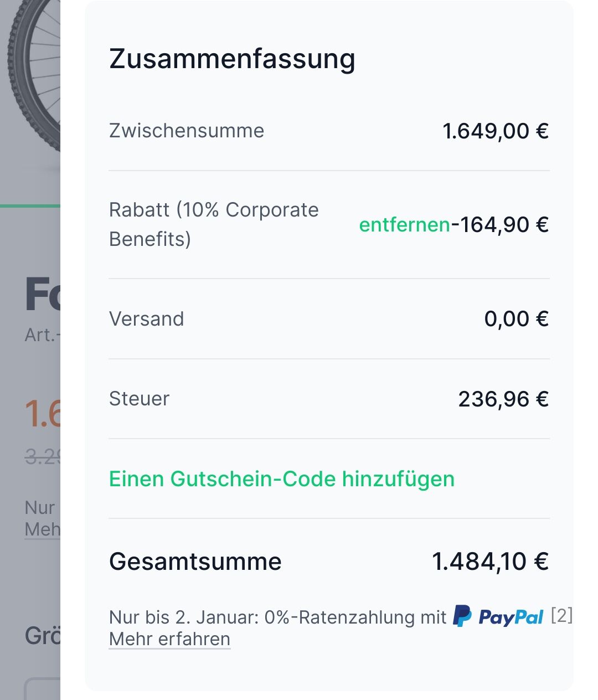Screen dimensions: 598x700
Task: Click the "Zusammenfassung" heading
Action: (232, 59)
